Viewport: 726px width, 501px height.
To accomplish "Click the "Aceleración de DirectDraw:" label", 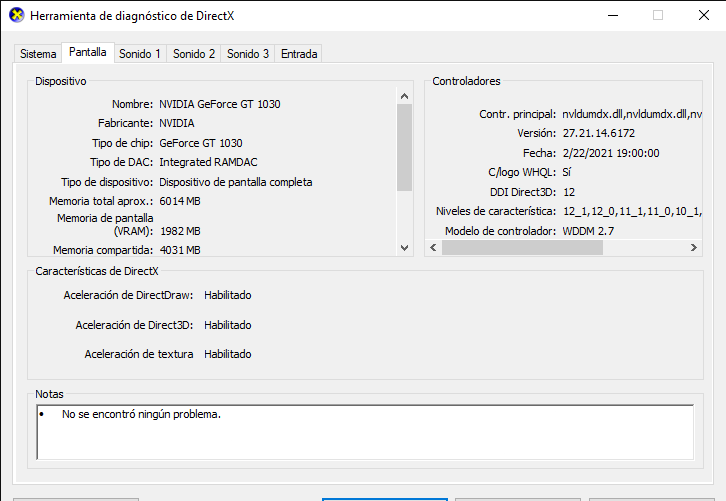I will click(128, 295).
